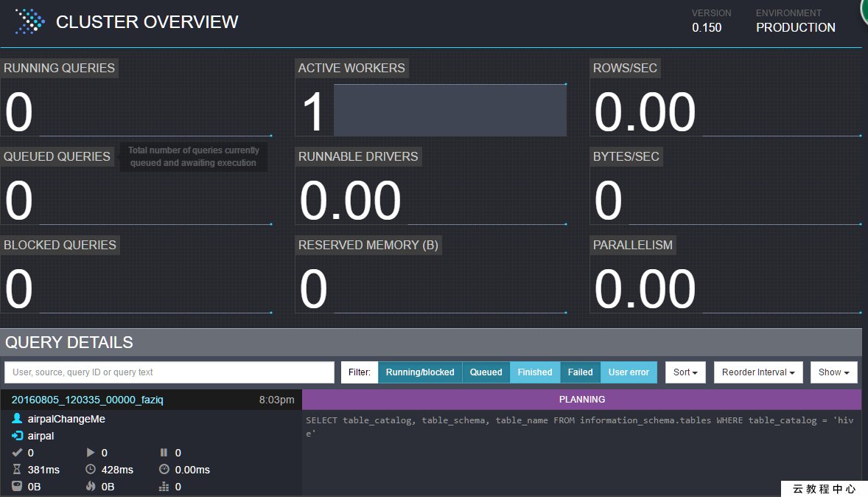The height and width of the screenshot is (497, 868).
Task: Click the user icon beside airpalChangeMe
Action: (x=17, y=418)
